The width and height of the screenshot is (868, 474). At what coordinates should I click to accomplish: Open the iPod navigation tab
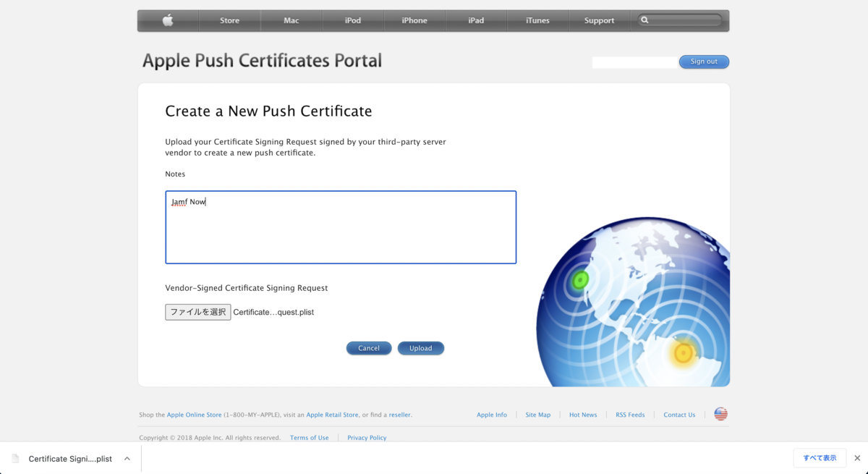click(353, 20)
